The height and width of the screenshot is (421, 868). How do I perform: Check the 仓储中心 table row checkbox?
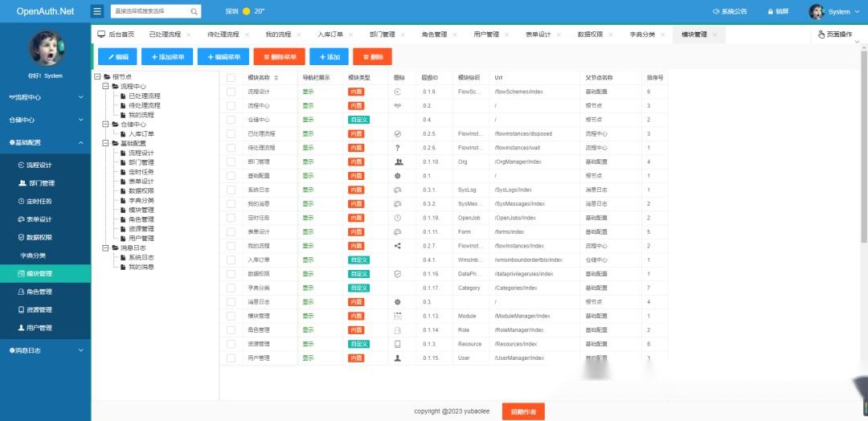[x=231, y=120]
